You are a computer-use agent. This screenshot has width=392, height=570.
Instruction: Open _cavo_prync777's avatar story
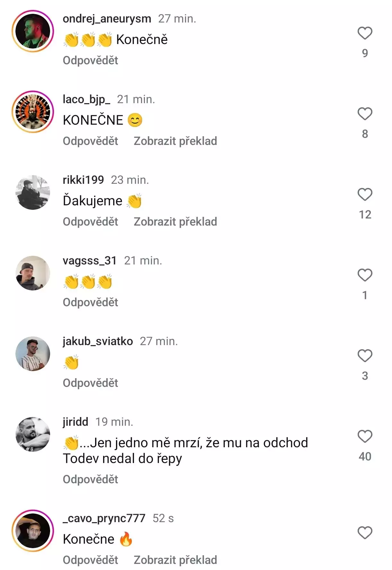coord(33,531)
